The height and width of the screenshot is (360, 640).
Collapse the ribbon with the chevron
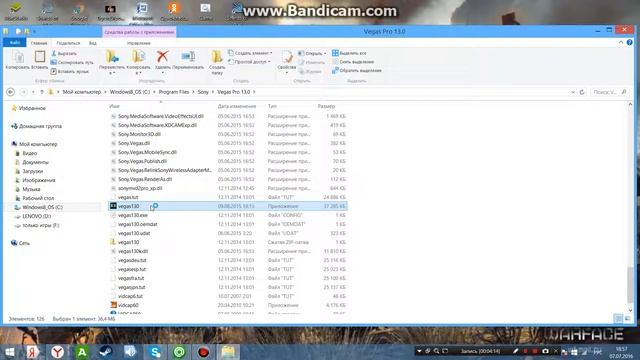pos(621,42)
